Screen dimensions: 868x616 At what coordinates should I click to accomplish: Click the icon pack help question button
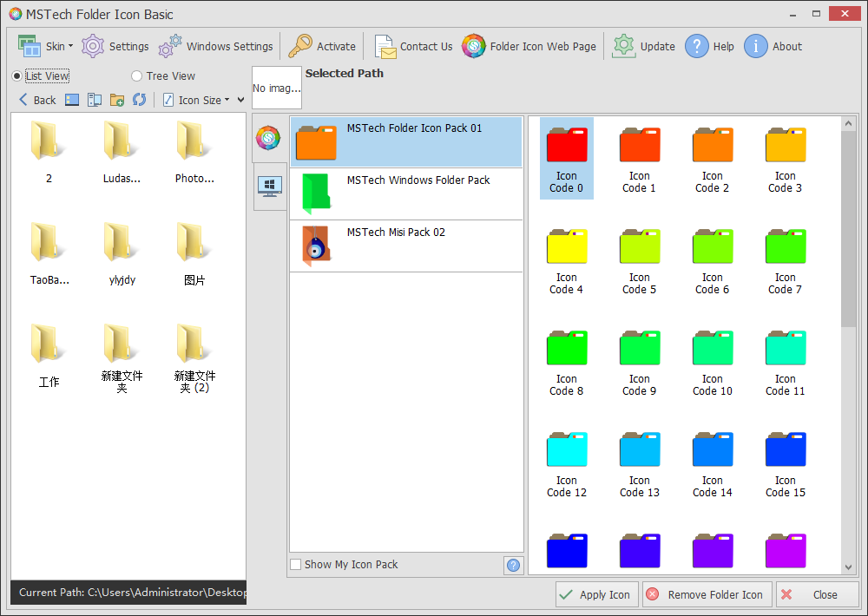coord(513,565)
